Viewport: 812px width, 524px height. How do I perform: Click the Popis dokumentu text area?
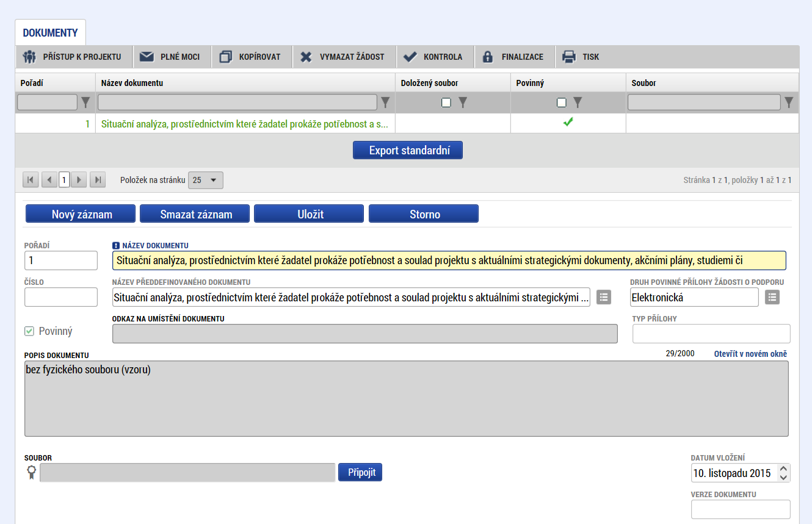point(407,398)
